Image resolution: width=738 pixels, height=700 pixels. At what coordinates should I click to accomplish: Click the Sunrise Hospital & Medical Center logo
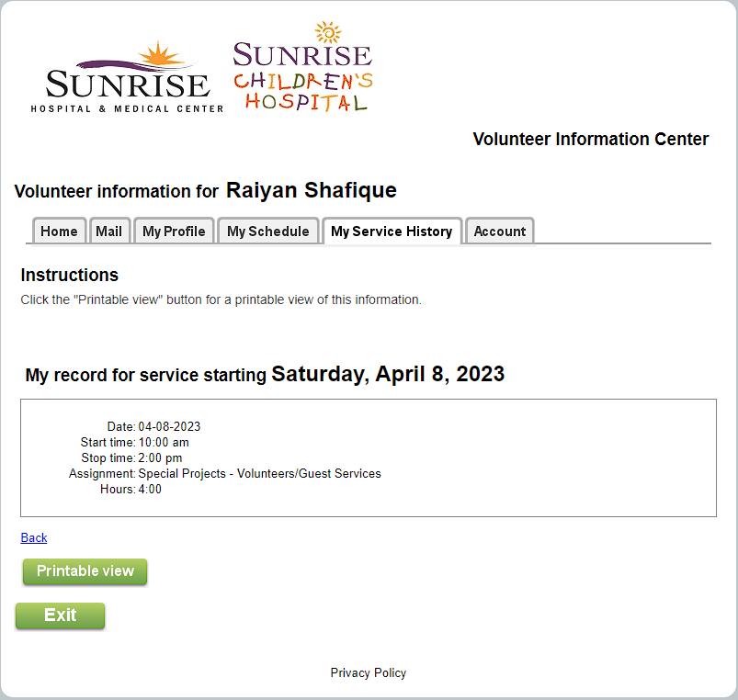[x=128, y=78]
